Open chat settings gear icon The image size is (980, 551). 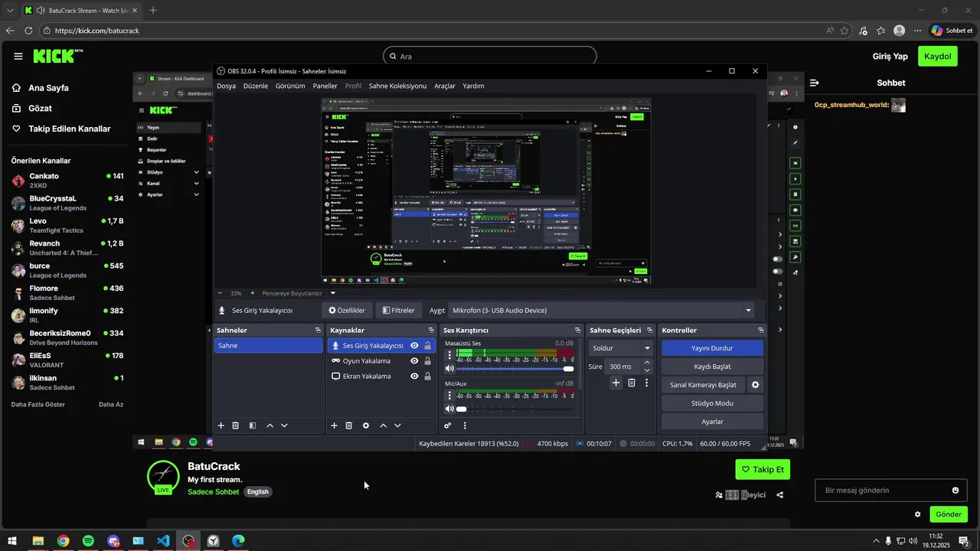tap(917, 514)
